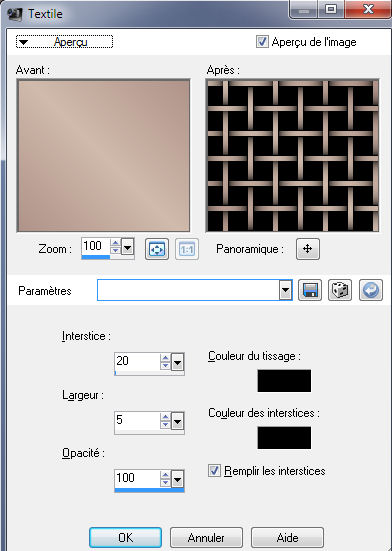Click the fit-to-window zoom icon
The width and height of the screenshot is (392, 551).
pos(157,249)
